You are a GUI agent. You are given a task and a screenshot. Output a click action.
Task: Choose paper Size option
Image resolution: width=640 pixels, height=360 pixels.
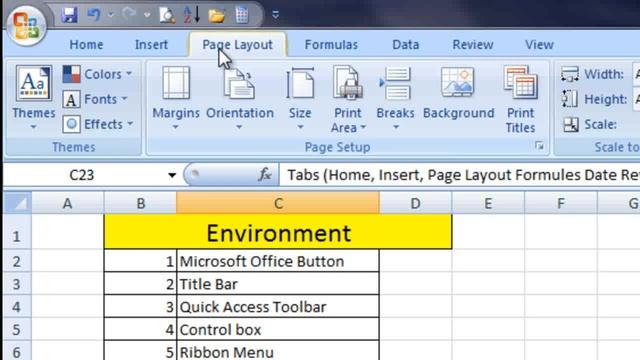300,98
